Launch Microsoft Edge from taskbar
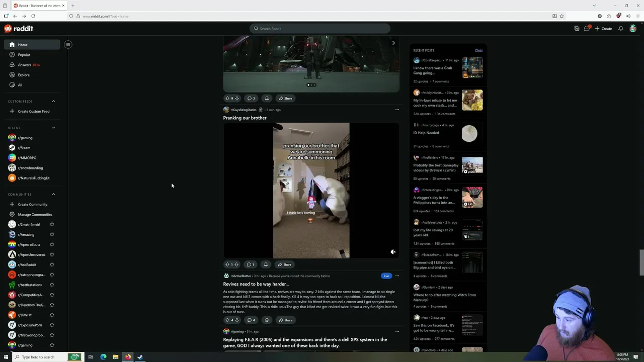The image size is (644, 362). coord(103,357)
